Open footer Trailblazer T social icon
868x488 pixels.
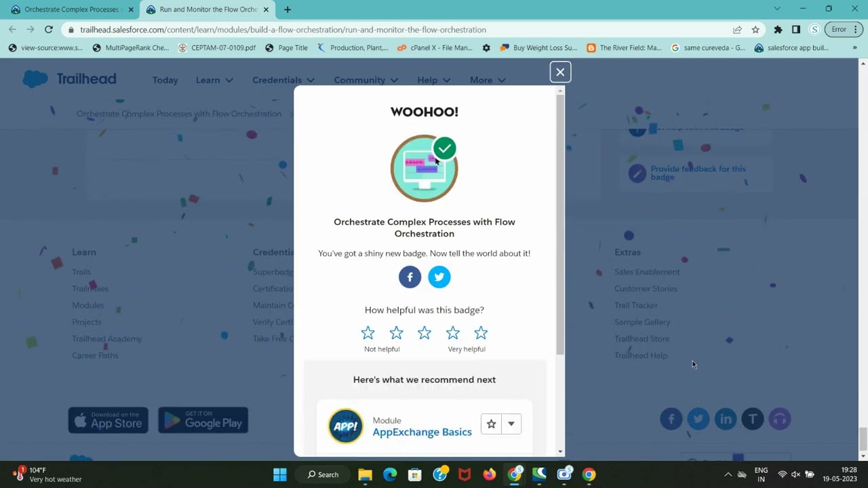pos(753,419)
